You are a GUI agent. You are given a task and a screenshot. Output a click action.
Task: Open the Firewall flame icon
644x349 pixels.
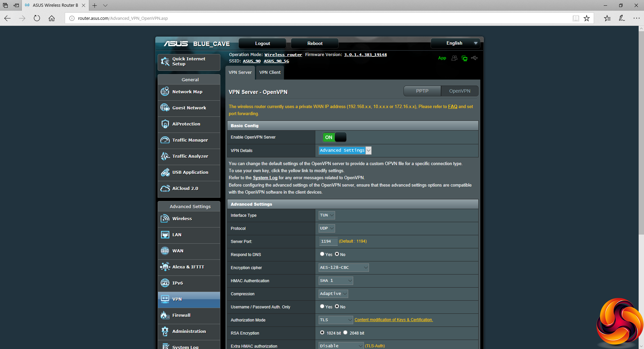[x=165, y=315]
